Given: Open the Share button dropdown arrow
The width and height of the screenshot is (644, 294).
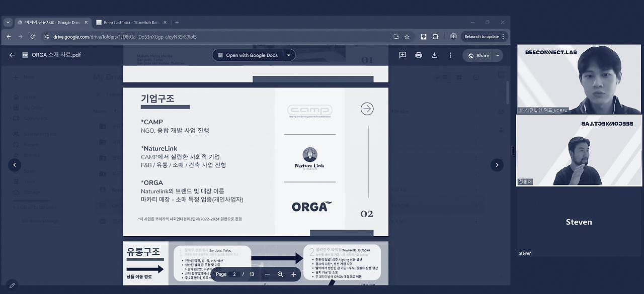Looking at the screenshot, I should coord(497,55).
